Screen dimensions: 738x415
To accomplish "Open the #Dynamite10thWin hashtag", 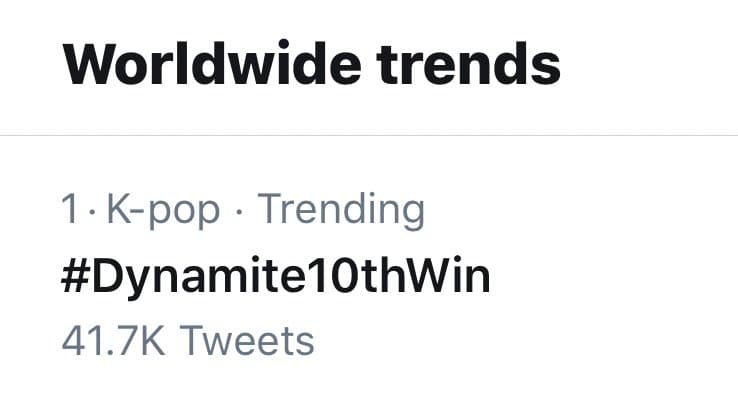I will point(276,276).
